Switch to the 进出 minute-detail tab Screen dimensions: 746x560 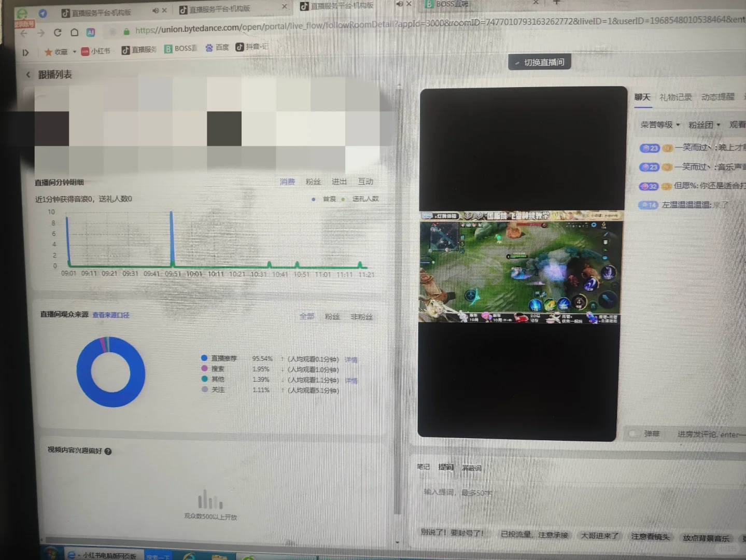[x=339, y=181]
